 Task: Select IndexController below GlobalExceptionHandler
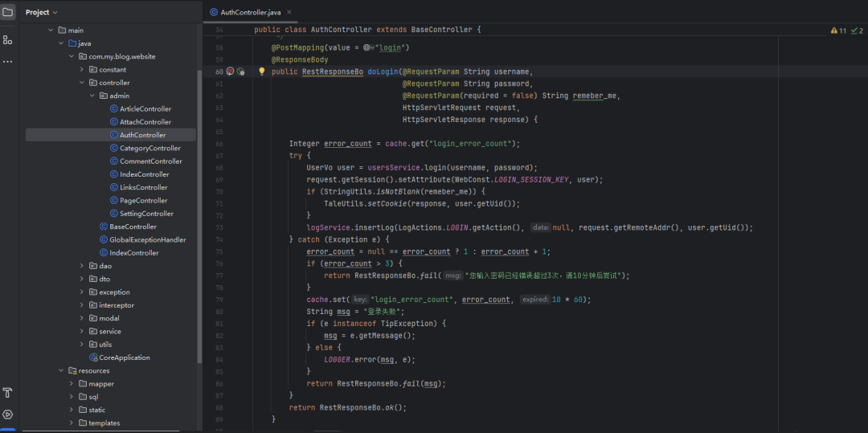click(129, 253)
